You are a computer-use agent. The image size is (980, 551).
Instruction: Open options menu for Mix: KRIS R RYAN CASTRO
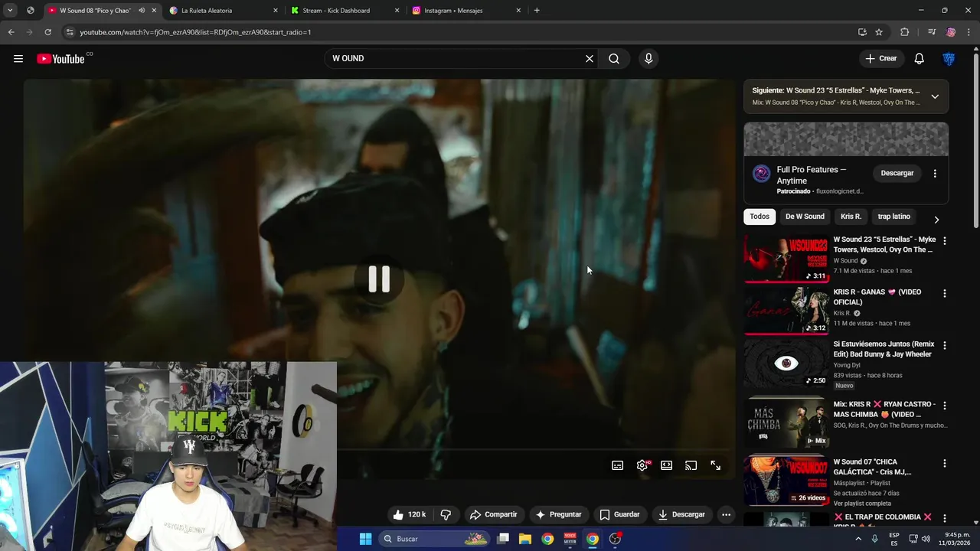click(945, 406)
